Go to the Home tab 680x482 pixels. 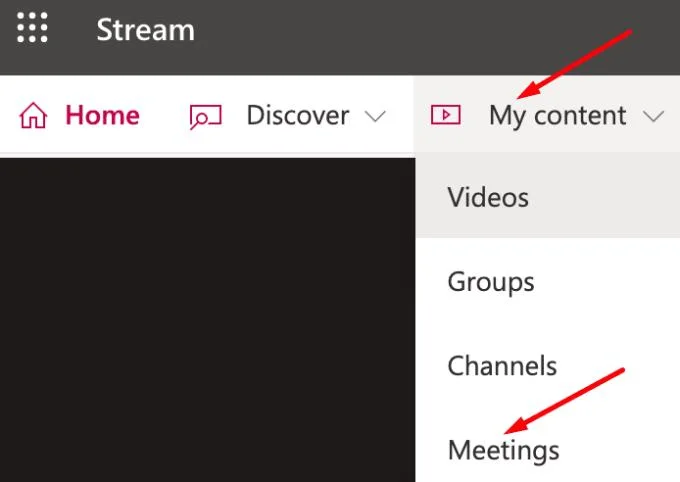click(x=102, y=115)
